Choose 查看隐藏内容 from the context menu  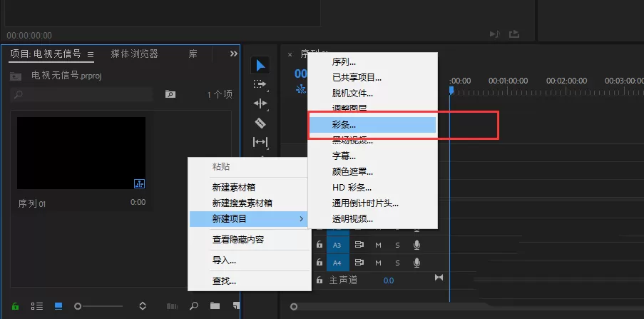[x=250, y=240]
